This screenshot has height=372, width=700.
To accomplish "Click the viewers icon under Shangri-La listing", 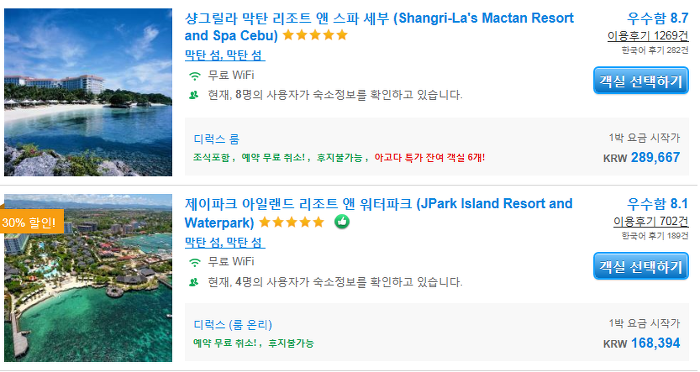I will pyautogui.click(x=194, y=95).
